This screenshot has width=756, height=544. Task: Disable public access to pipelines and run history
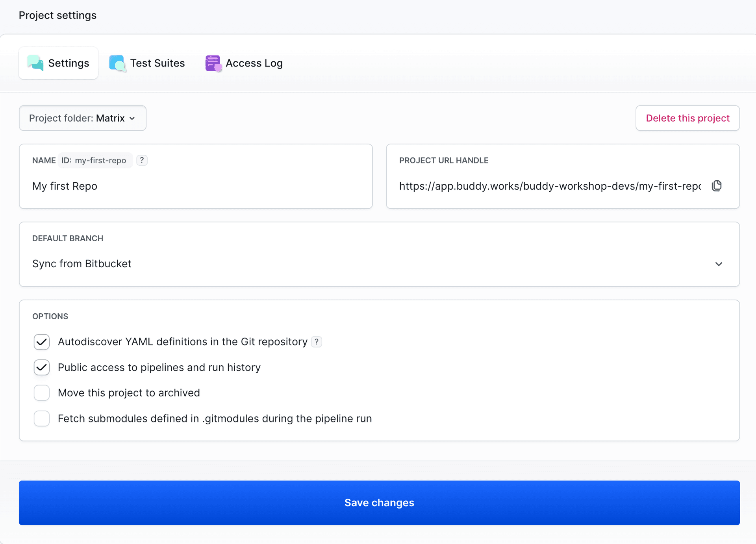point(41,367)
